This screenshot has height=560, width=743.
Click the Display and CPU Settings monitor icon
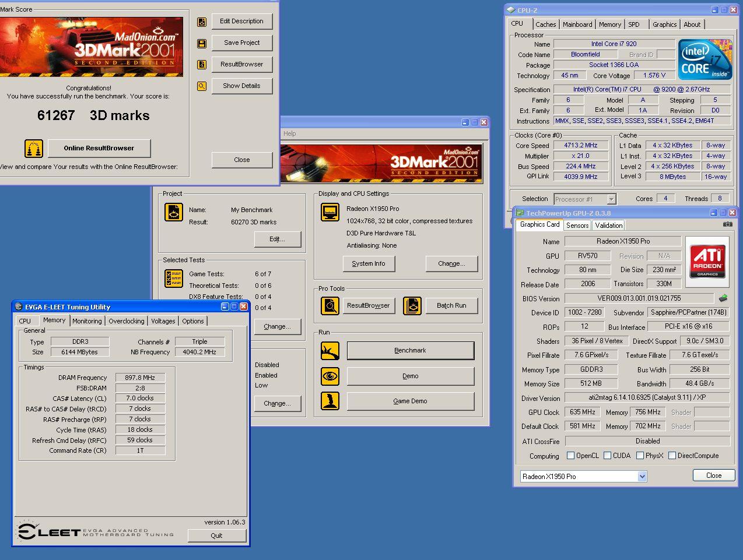pyautogui.click(x=330, y=212)
